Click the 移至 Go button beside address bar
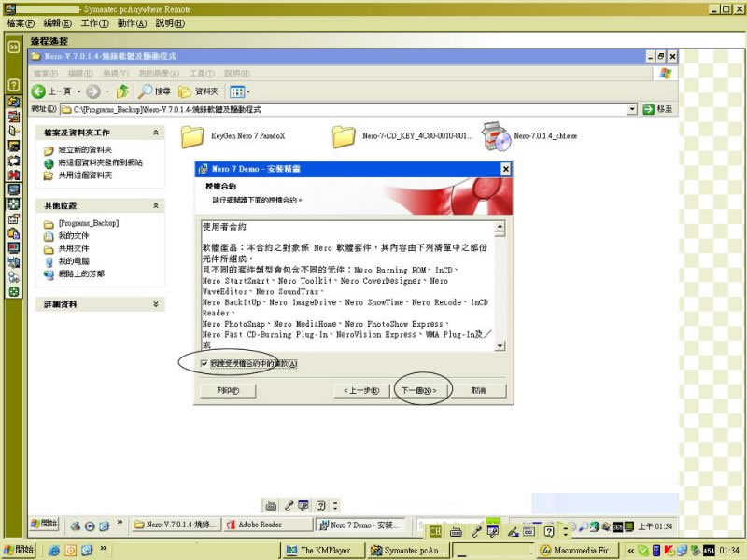Screen dimensions: 747x560 (658, 109)
